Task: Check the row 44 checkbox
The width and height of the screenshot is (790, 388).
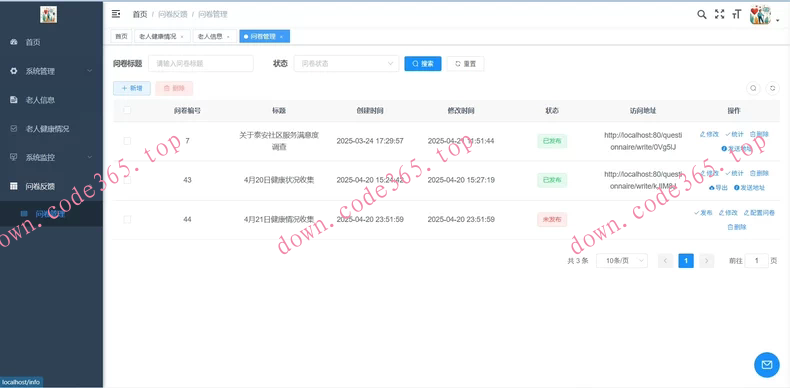Action: (127, 219)
